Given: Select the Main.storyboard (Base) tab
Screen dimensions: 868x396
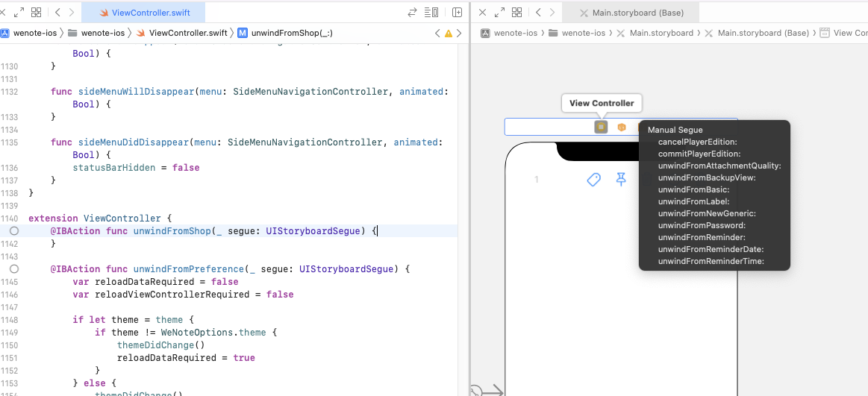Looking at the screenshot, I should coord(631,12).
